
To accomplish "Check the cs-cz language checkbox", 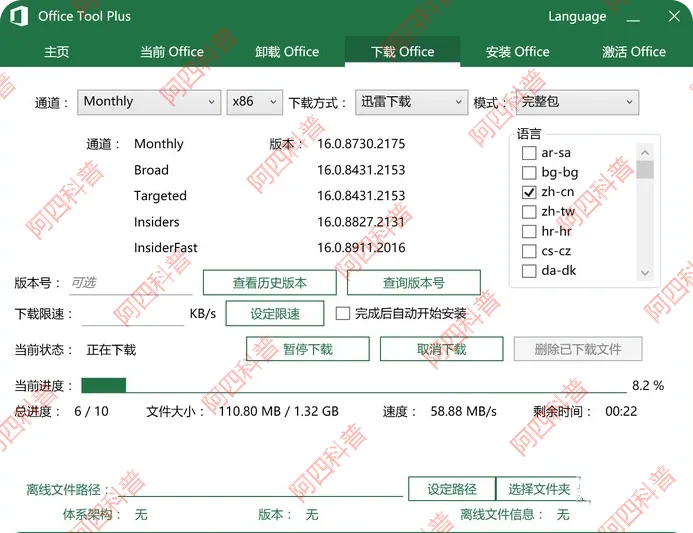I will click(x=529, y=251).
